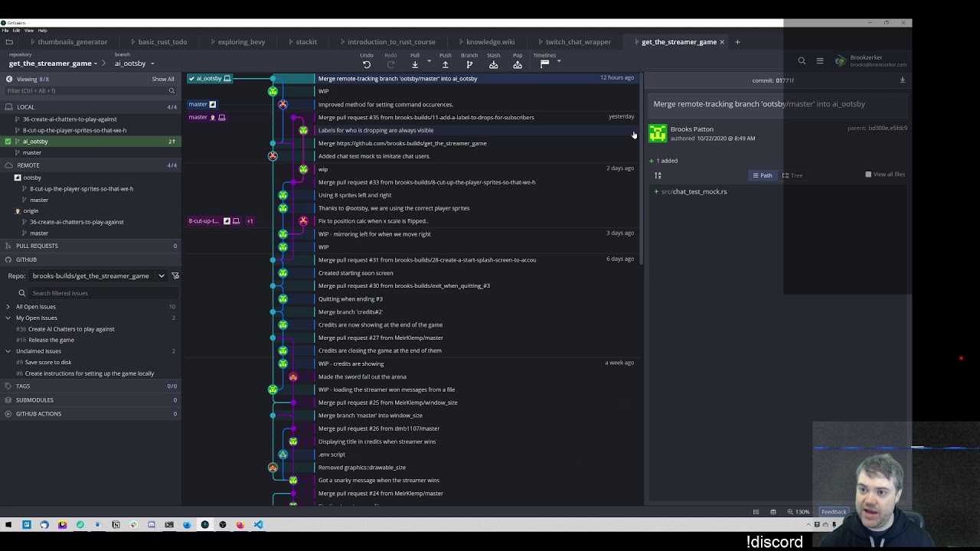
Task: Open Notion from the taskbar
Action: click(x=116, y=525)
